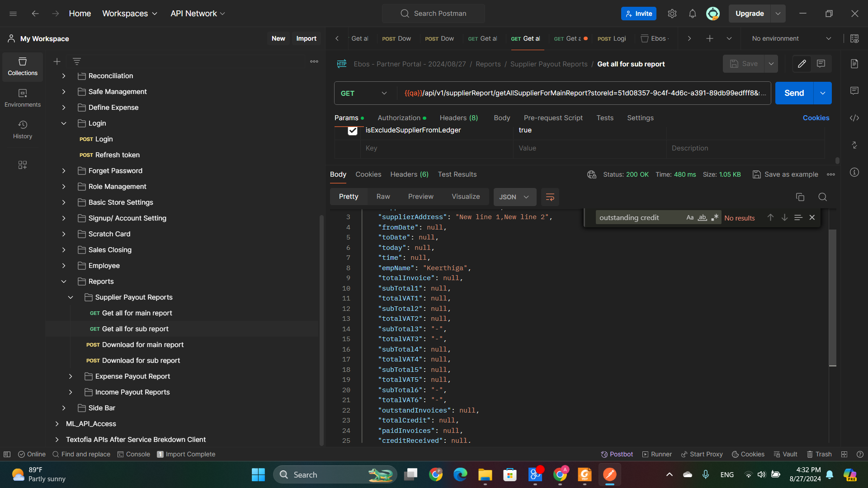This screenshot has width=868, height=488.
Task: Open the configure workspace sidebar icon
Action: [23, 165]
